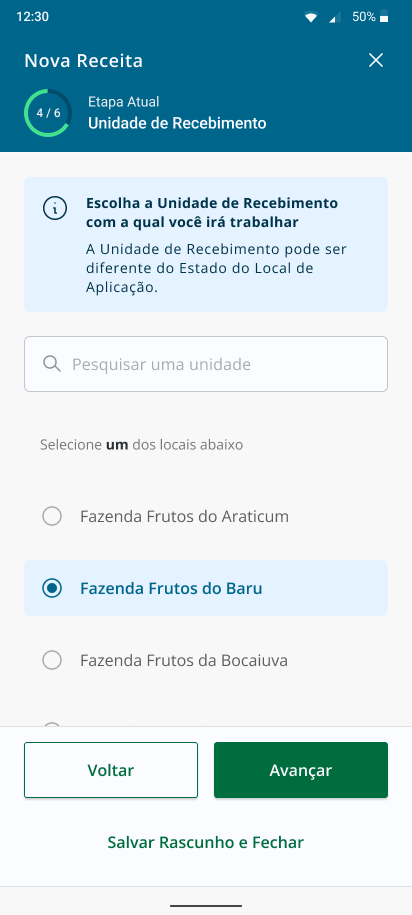The image size is (412, 915).
Task: Tap the magnifier search icon
Action: pos(52,364)
